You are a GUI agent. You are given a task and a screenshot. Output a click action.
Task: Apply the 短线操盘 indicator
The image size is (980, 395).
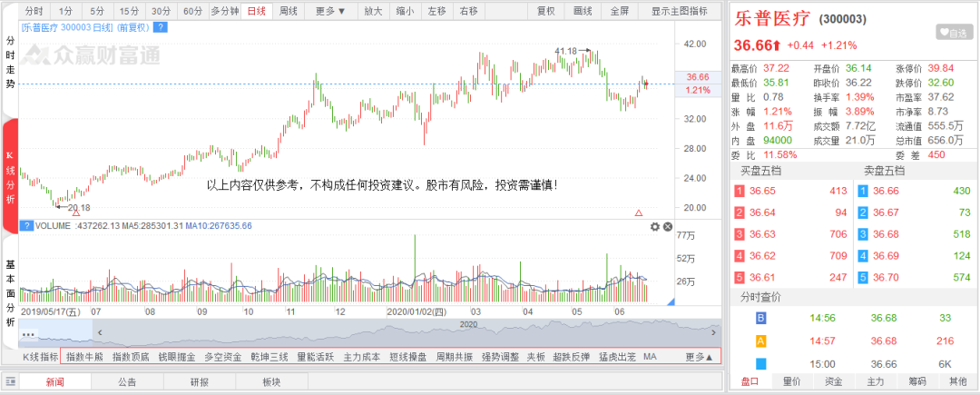(x=408, y=357)
